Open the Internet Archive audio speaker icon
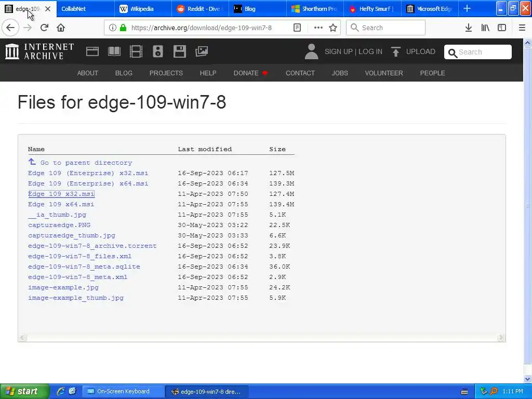The image size is (532, 399). [x=158, y=51]
